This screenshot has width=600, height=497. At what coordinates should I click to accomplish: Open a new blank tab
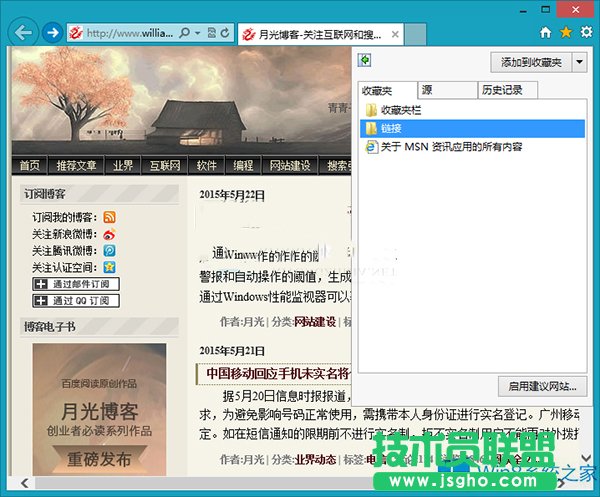416,34
